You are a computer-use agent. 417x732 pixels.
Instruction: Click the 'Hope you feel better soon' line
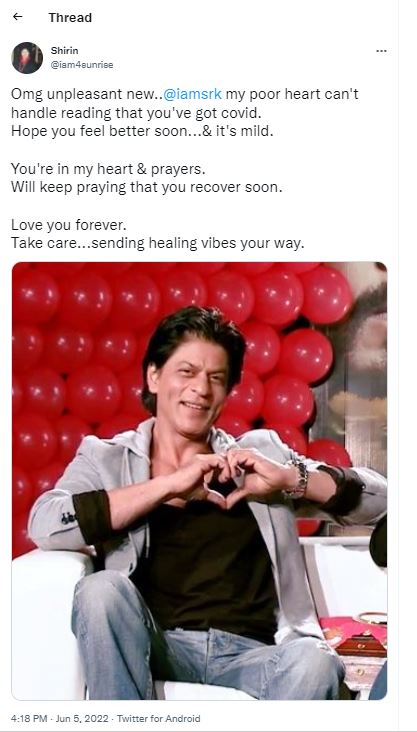coord(142,131)
